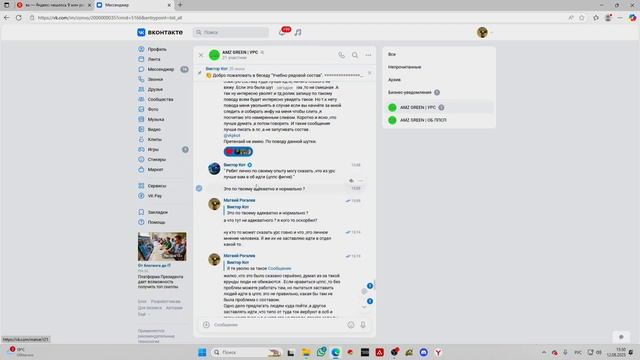
Task: Open WhatsApp from the taskbar
Action: coord(321,352)
